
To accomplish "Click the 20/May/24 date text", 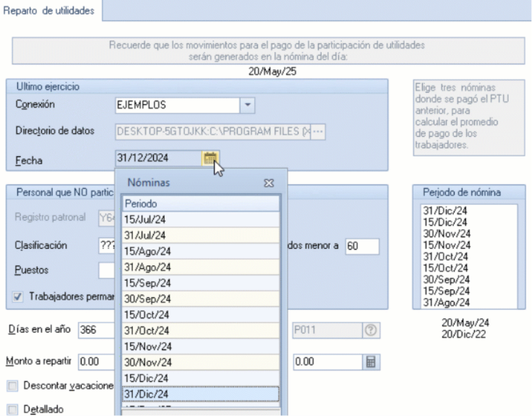I will pos(465,323).
